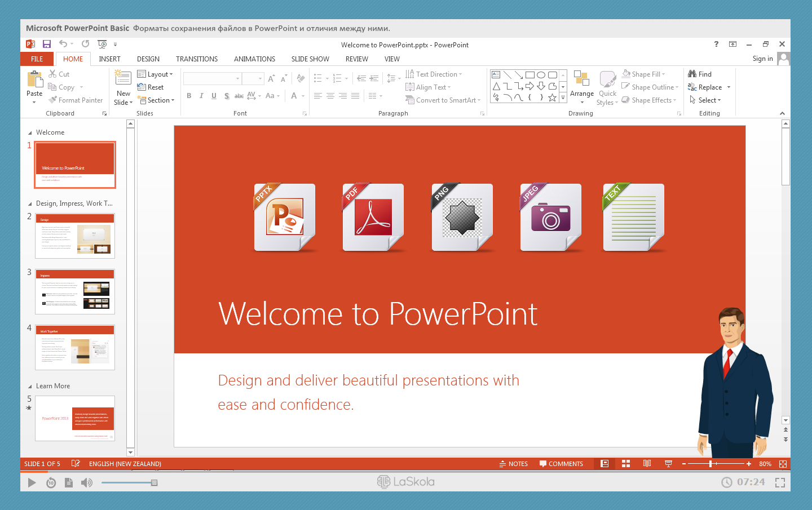The width and height of the screenshot is (812, 510).
Task: Toggle Italic text formatting
Action: [x=201, y=96]
